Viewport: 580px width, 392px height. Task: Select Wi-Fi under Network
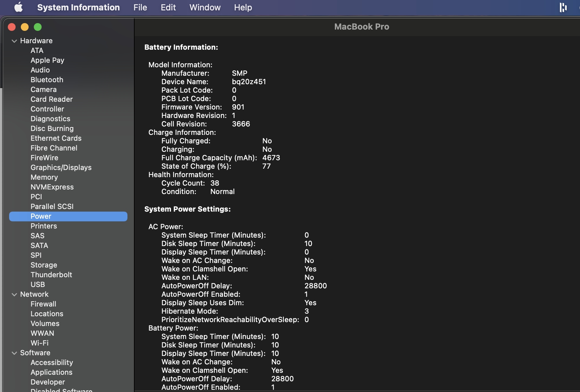(39, 343)
